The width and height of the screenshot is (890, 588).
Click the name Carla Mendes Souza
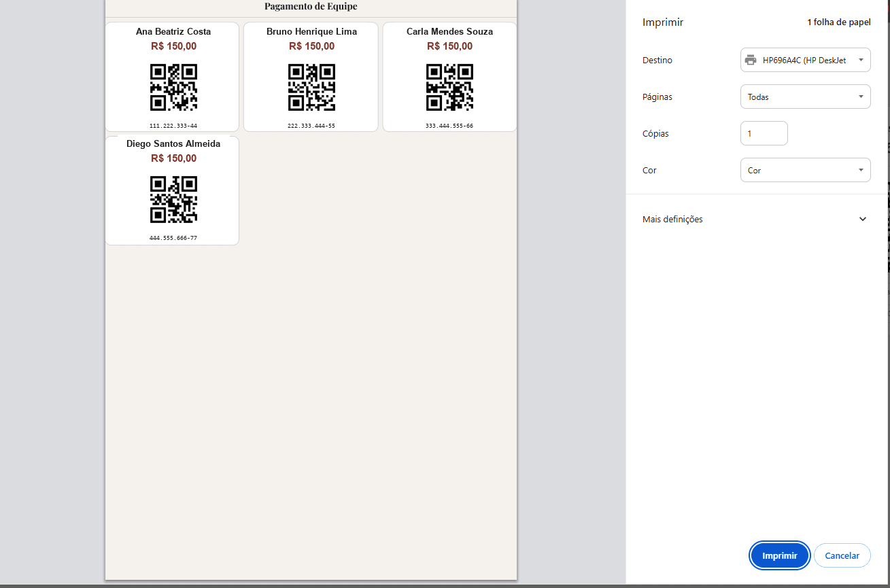(x=449, y=31)
